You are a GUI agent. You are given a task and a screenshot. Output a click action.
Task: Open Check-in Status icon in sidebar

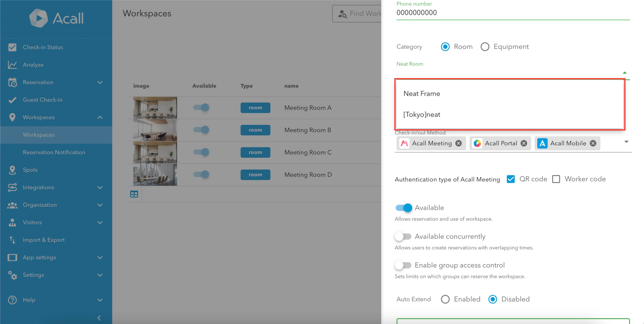(x=12, y=47)
